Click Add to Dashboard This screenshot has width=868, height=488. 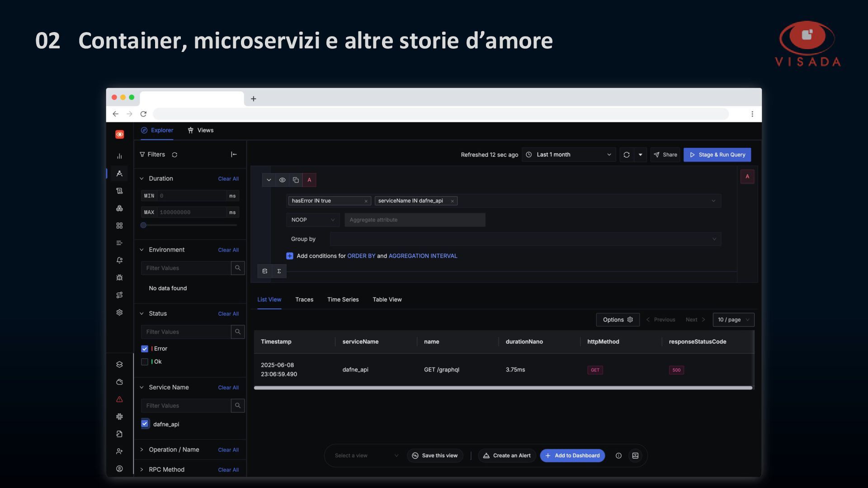coord(572,455)
